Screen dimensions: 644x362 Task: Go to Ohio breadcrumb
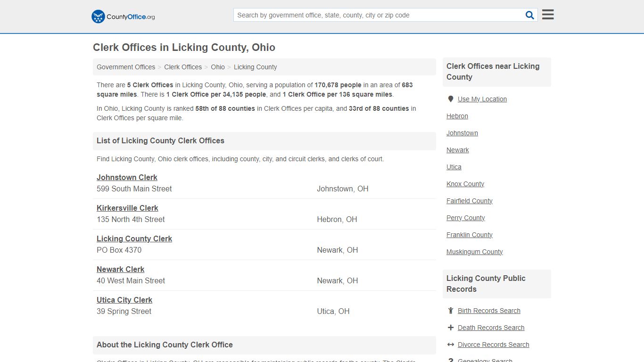pyautogui.click(x=218, y=67)
